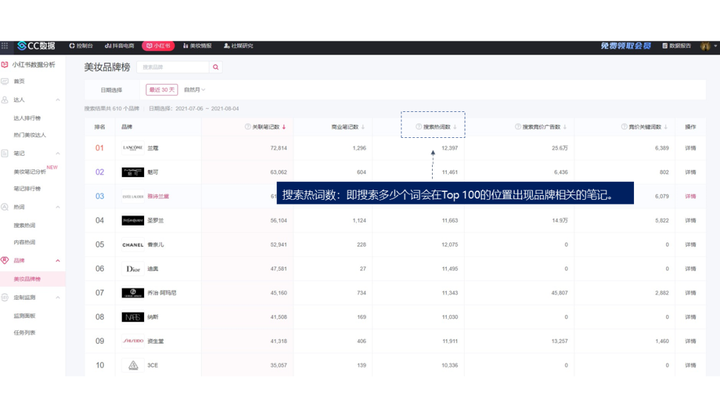Click the Shiseido brand logo
720x405 pixels.
[x=133, y=341]
